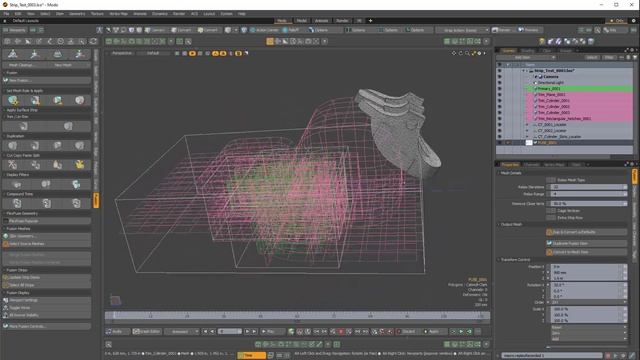
Task: Switch to the Shading tab in item list
Action: coord(527,51)
